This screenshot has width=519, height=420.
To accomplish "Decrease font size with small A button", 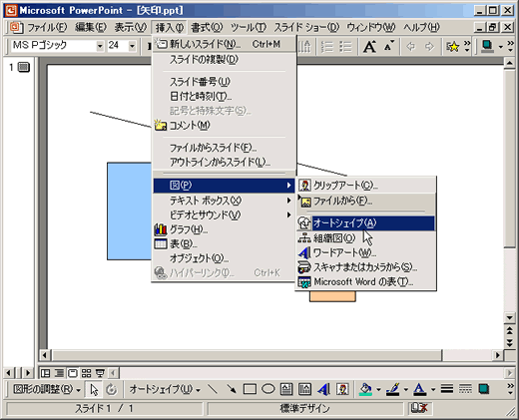I will 388,47.
